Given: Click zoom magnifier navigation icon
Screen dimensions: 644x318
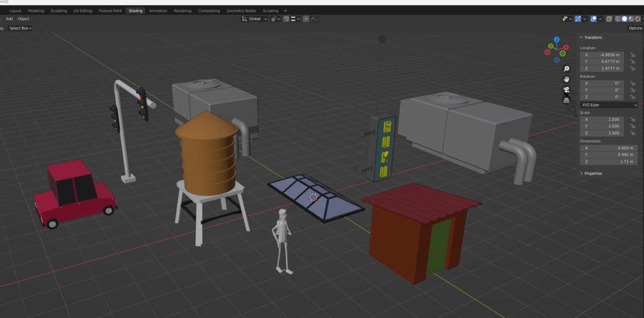Looking at the screenshot, I should click(x=567, y=68).
